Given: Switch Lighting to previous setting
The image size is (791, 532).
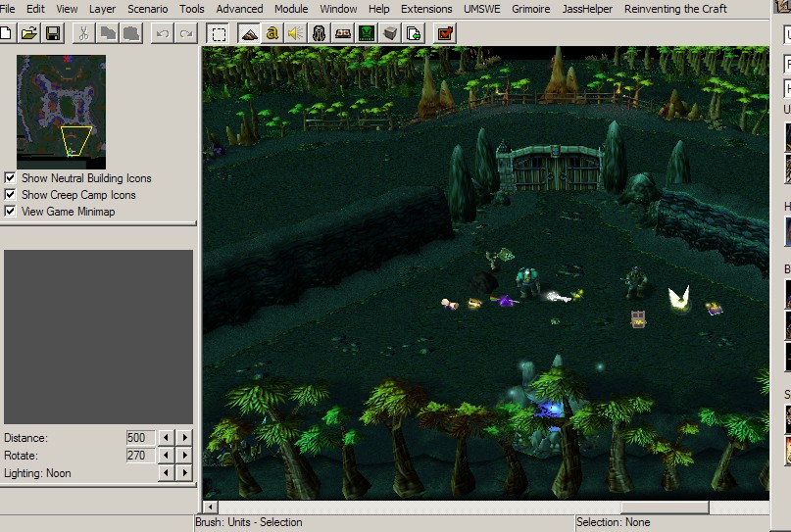Looking at the screenshot, I should coord(166,473).
